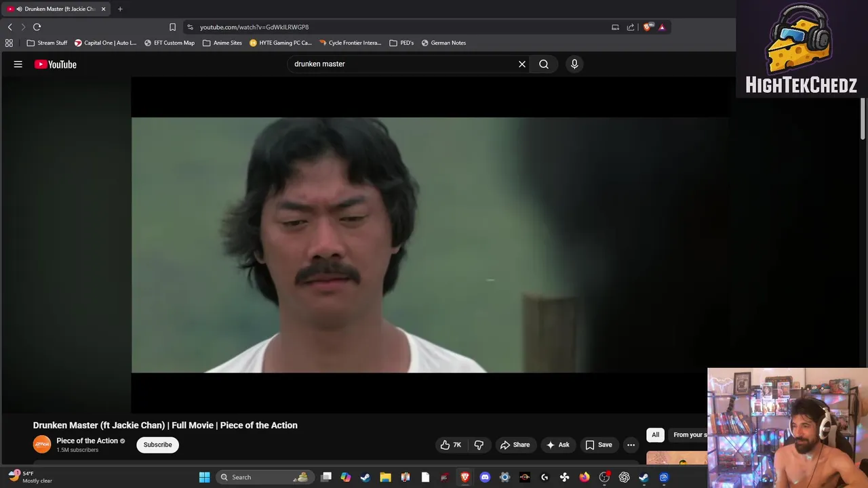
Task: Go back with browser back arrow
Action: [x=9, y=27]
